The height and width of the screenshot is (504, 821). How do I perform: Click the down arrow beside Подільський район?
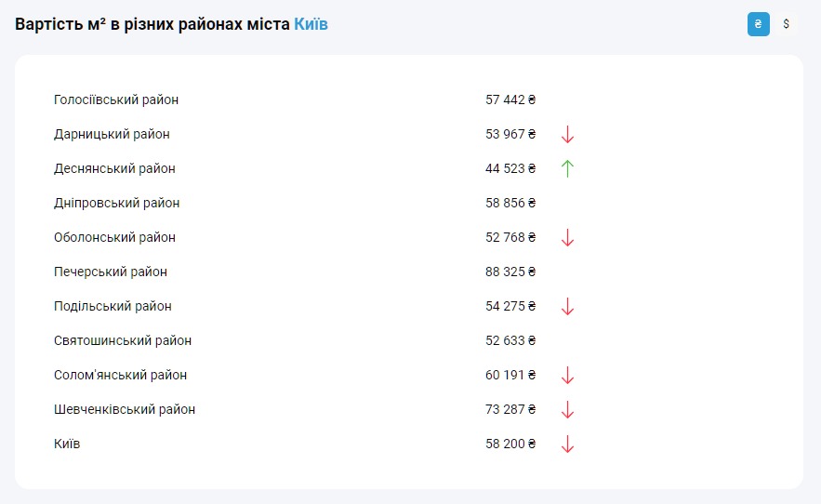pos(567,307)
